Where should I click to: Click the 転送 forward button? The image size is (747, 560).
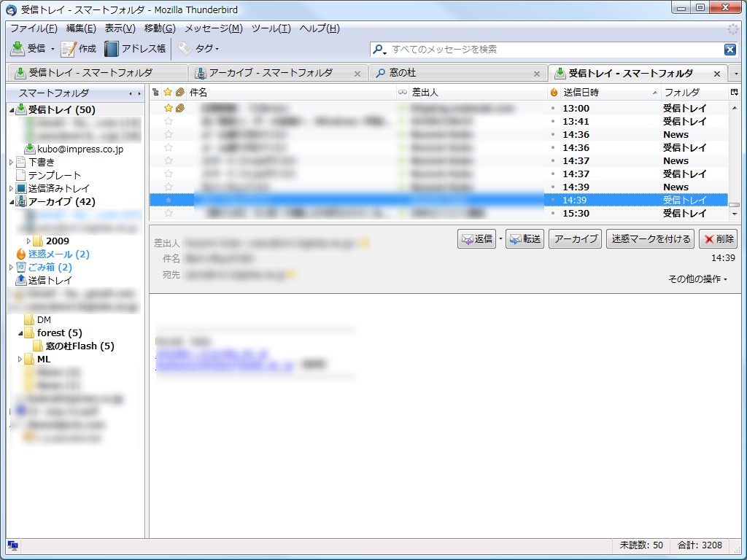pyautogui.click(x=525, y=238)
